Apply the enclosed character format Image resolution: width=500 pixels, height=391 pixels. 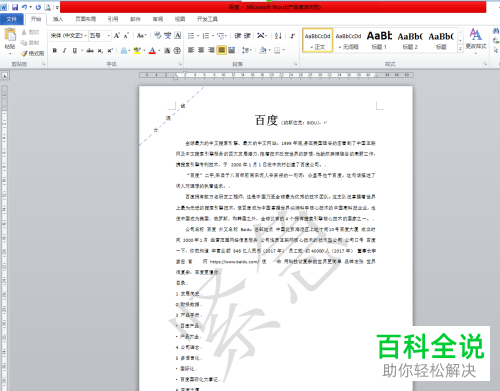coord(177,50)
